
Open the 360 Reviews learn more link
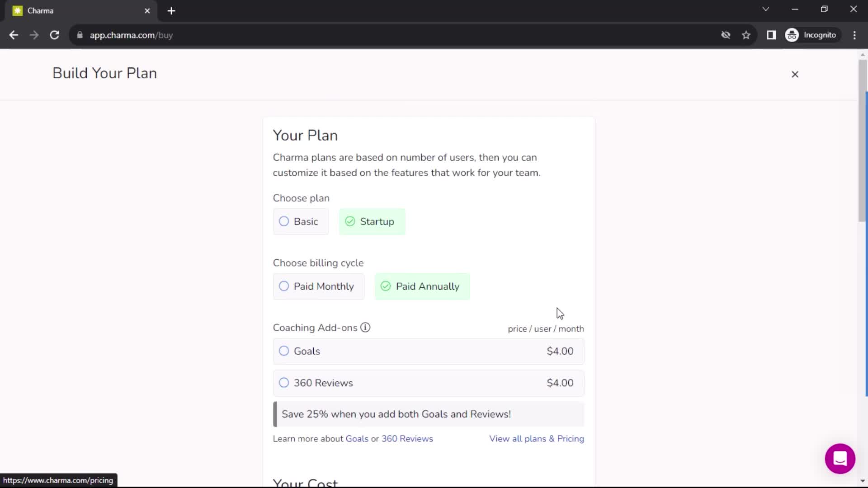(407, 439)
